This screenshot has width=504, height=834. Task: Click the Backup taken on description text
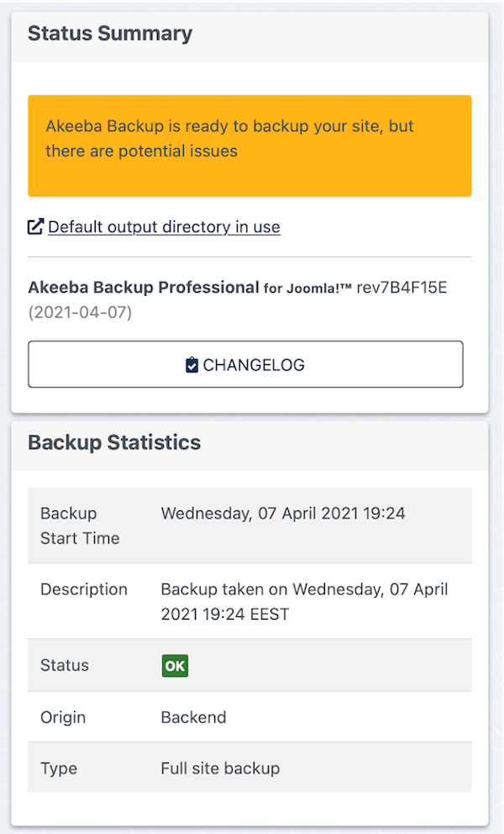(305, 602)
